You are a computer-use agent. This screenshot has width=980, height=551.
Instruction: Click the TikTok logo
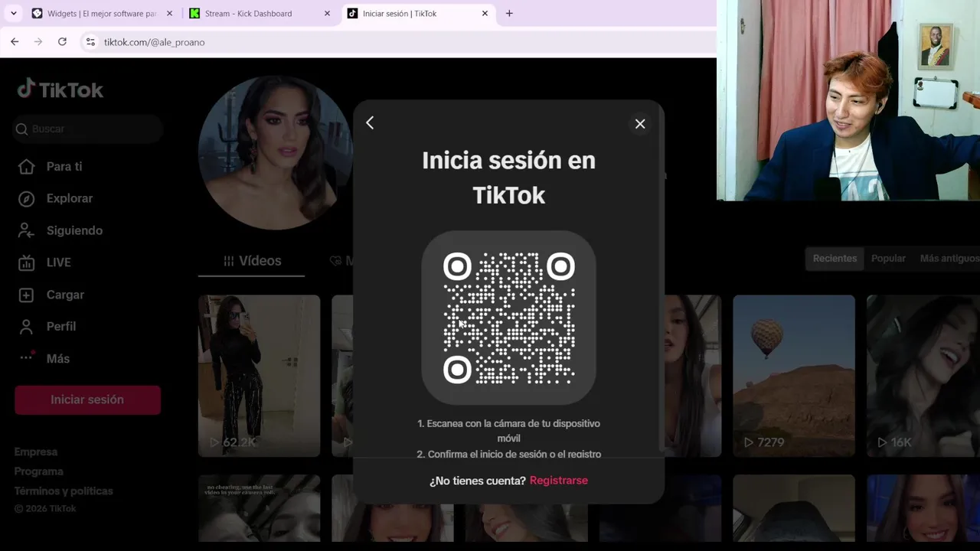pyautogui.click(x=60, y=90)
